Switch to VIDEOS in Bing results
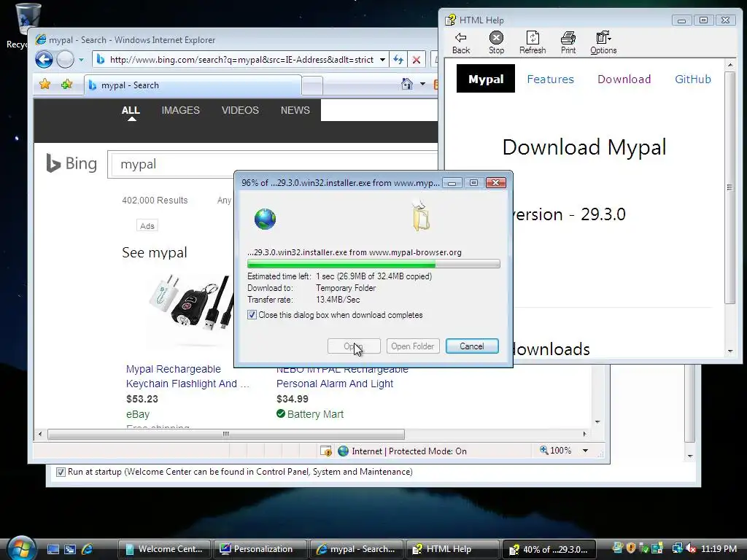The width and height of the screenshot is (747, 560). (x=240, y=110)
